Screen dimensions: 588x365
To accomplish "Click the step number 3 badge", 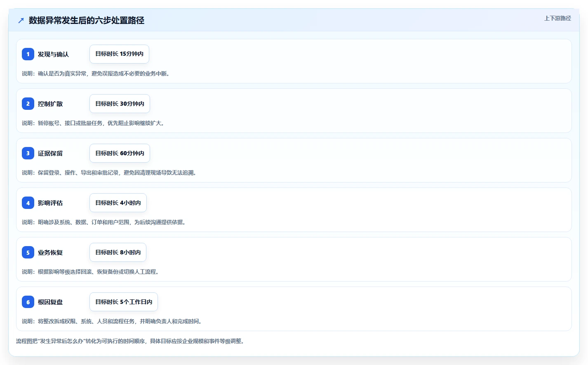I will click(28, 153).
